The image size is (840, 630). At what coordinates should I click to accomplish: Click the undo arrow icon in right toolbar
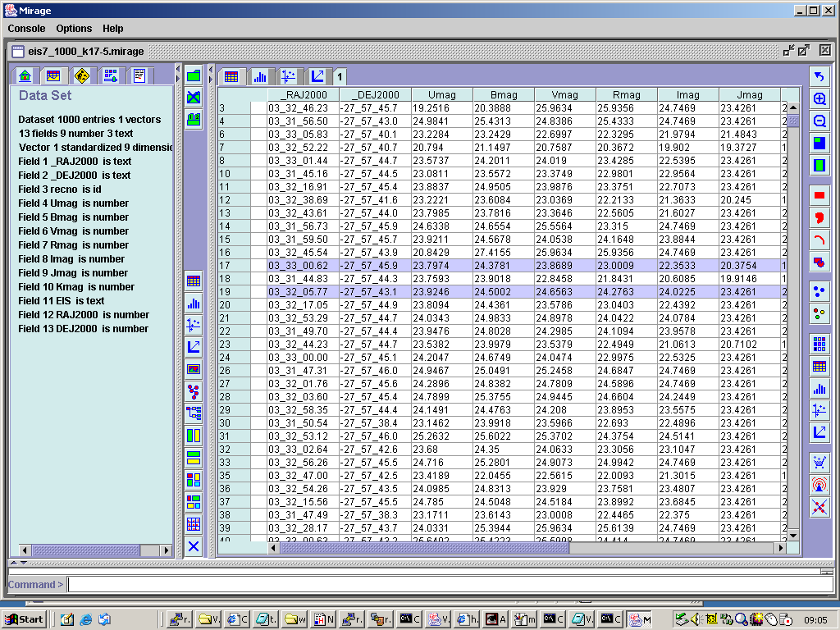click(819, 77)
